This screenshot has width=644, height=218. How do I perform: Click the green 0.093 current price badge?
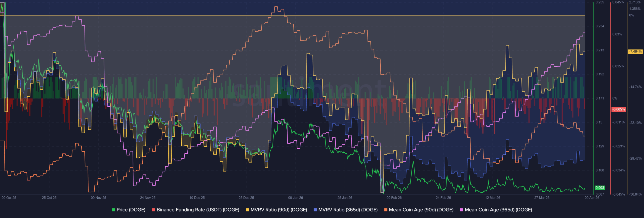tap(600, 188)
